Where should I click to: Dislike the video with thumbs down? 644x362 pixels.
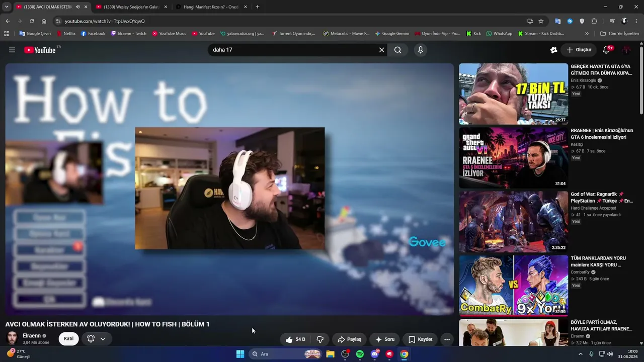click(x=320, y=339)
